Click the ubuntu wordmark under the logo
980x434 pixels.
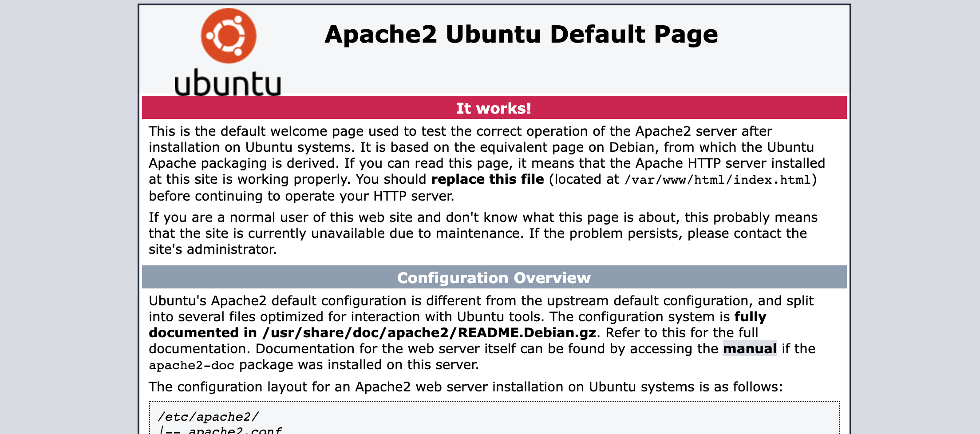coord(228,83)
